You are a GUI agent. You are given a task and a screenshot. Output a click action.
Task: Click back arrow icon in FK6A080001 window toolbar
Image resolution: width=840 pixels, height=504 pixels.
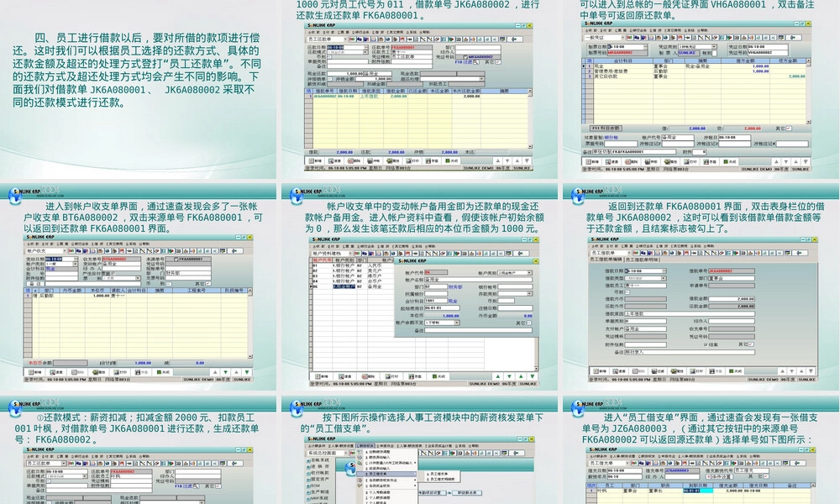click(514, 39)
